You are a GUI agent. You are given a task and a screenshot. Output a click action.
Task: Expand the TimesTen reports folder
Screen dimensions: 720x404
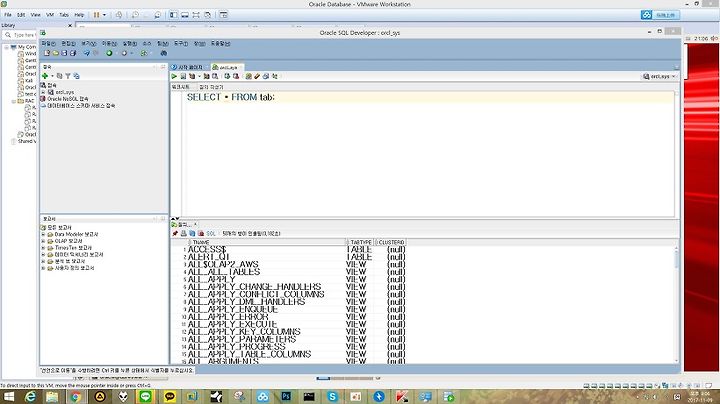pos(43,248)
